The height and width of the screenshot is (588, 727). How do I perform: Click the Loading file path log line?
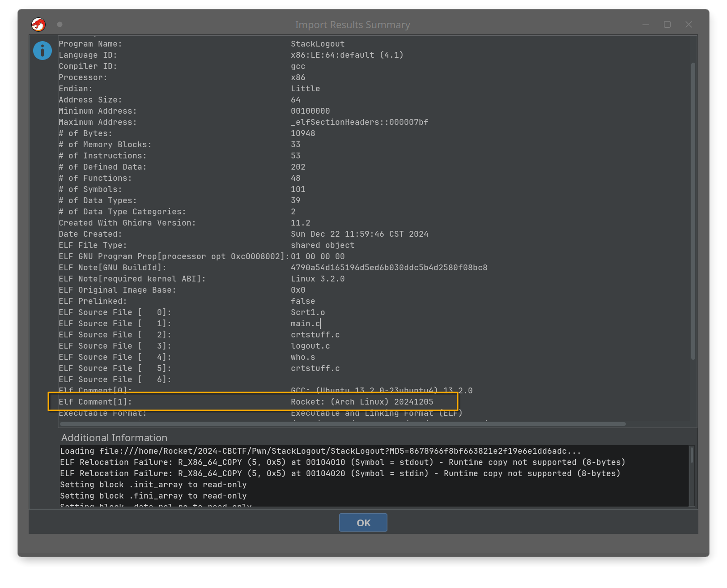tap(320, 451)
